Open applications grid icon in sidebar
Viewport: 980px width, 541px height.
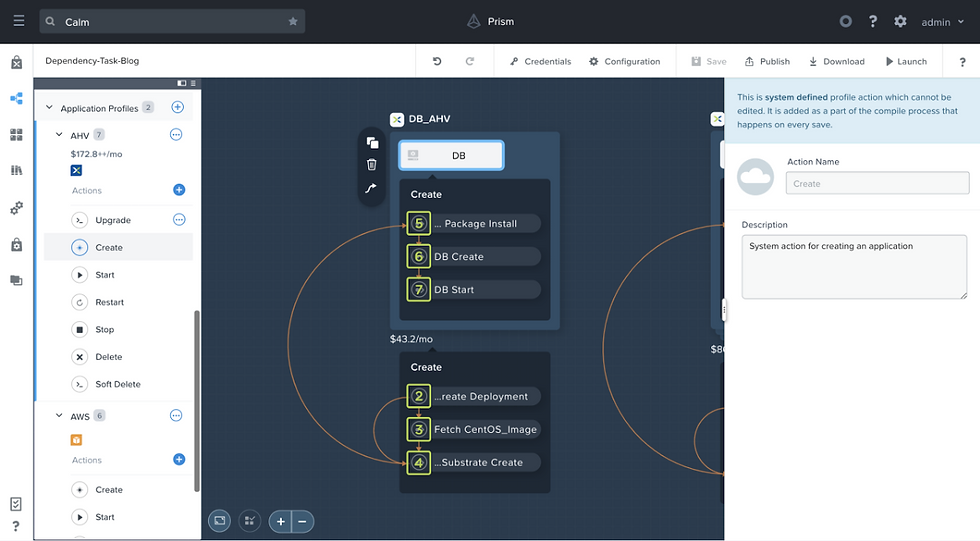tap(17, 134)
